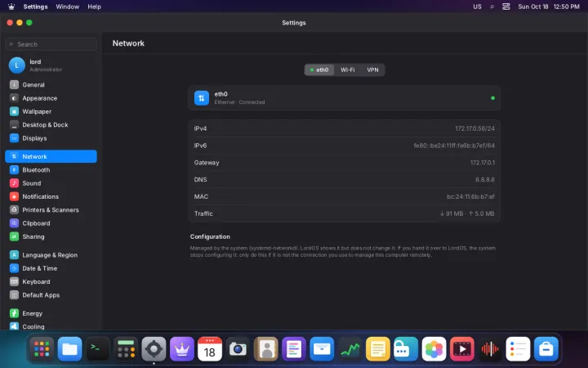The height and width of the screenshot is (368, 588).
Task: Open the Launchpad grid in dock
Action: click(x=42, y=349)
